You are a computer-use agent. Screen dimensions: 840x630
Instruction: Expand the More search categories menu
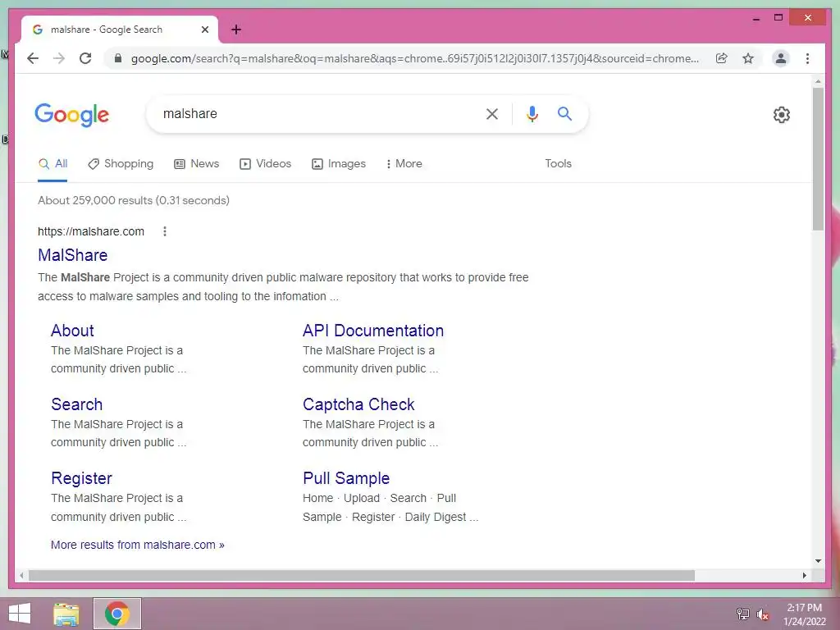(404, 163)
